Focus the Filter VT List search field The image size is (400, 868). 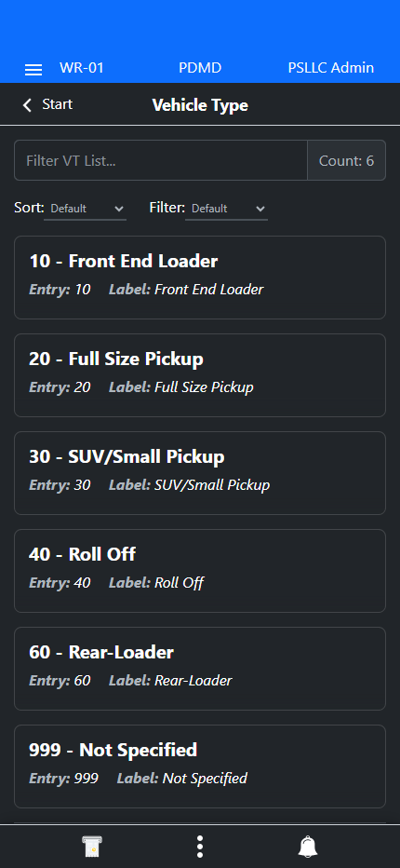(x=161, y=160)
